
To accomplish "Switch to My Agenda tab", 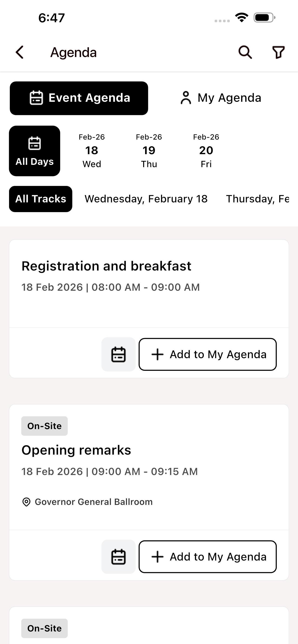I will [x=220, y=98].
